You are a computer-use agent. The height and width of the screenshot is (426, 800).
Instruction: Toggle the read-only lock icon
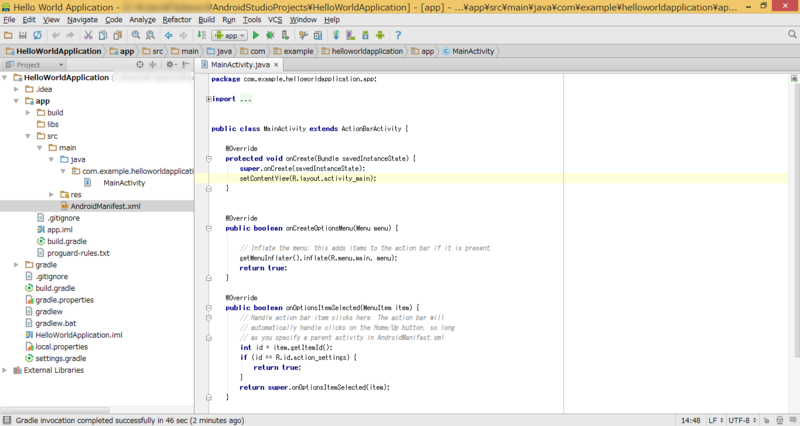coord(766,420)
